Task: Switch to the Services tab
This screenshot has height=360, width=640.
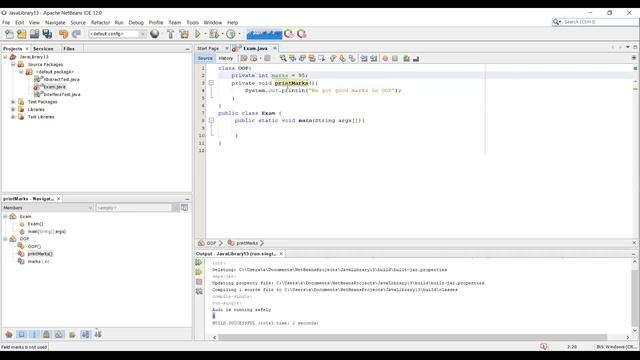Action: click(x=43, y=49)
